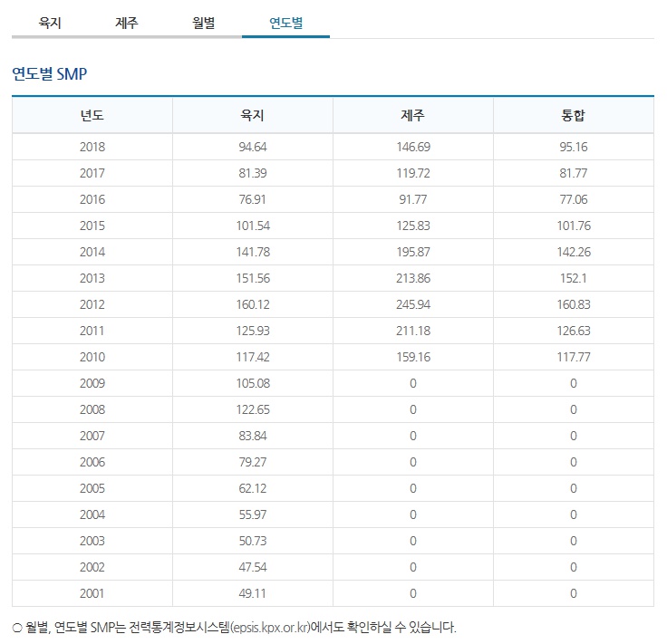The width and height of the screenshot is (667, 644).
Task: Click the 통합 column header
Action: pos(573,115)
